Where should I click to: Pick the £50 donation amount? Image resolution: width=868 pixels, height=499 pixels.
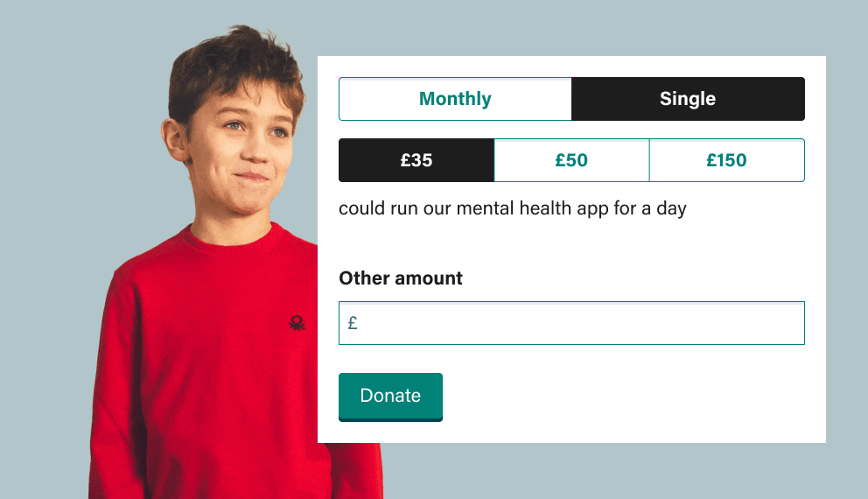571,160
